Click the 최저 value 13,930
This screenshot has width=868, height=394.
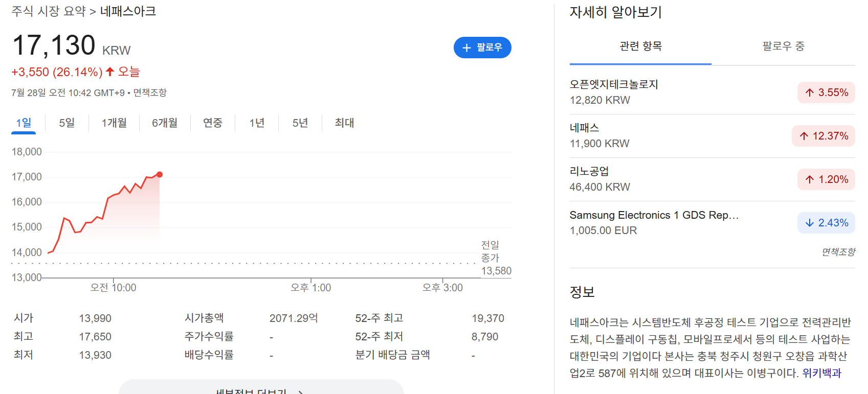(x=95, y=355)
